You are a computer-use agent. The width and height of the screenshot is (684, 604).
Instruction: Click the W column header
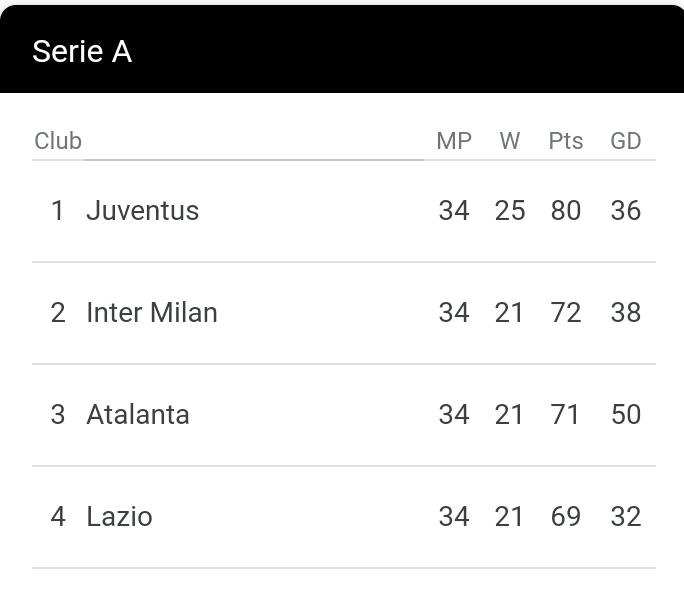click(510, 141)
